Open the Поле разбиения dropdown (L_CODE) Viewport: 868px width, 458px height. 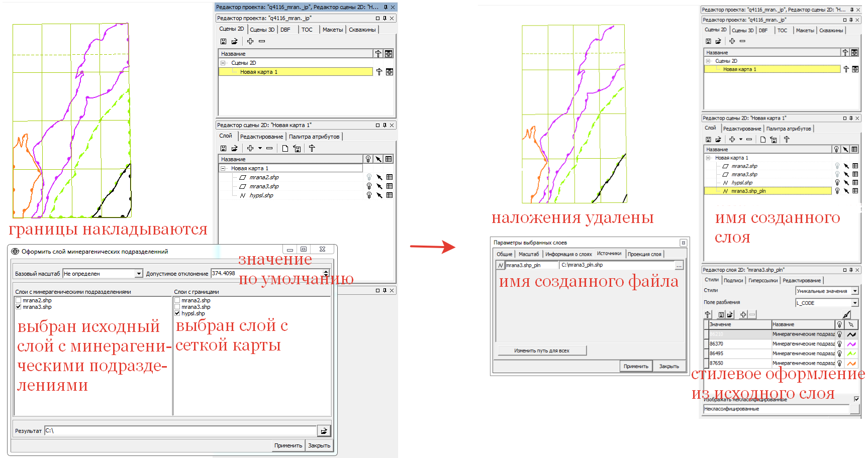point(855,303)
